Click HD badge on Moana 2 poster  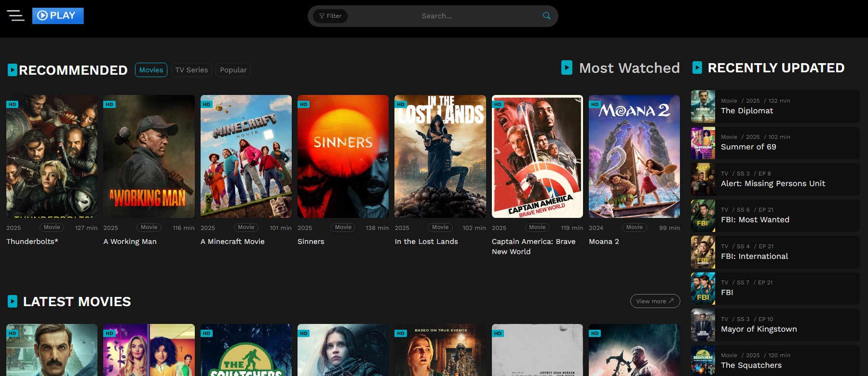coord(595,104)
